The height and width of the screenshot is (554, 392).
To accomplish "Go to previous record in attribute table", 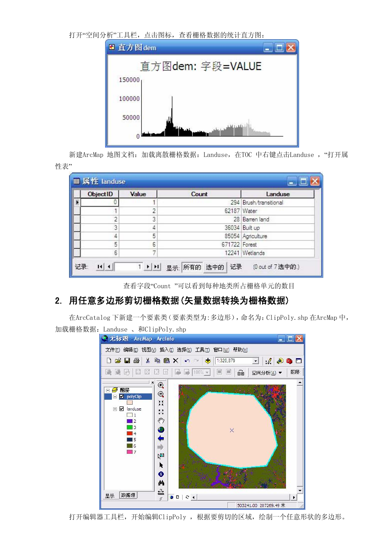I will pyautogui.click(x=109, y=267).
